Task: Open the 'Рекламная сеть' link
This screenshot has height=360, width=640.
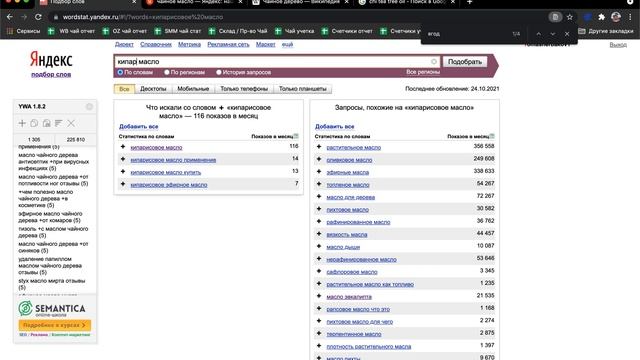Action: (x=228, y=44)
